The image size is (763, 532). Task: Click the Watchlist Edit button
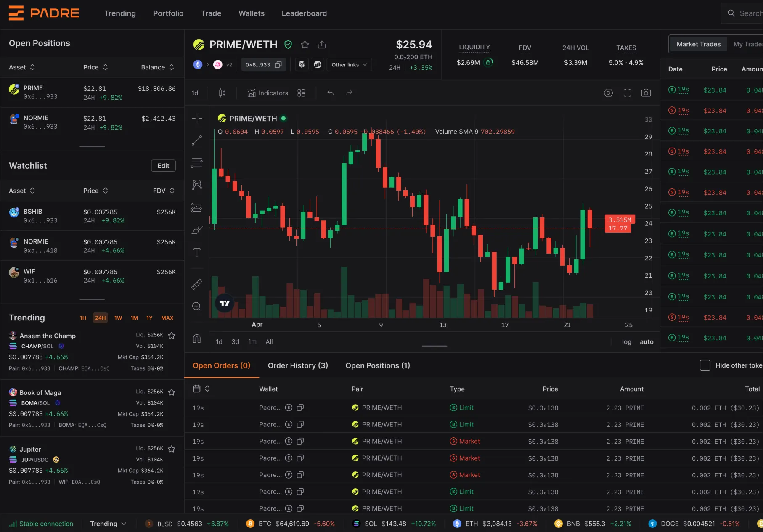(x=163, y=166)
